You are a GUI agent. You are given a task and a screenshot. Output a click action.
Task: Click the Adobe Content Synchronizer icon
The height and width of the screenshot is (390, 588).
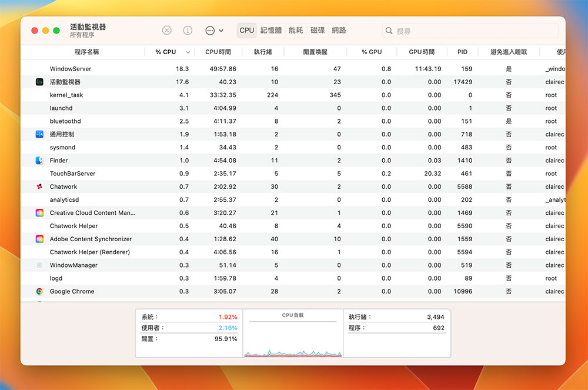[x=39, y=239]
